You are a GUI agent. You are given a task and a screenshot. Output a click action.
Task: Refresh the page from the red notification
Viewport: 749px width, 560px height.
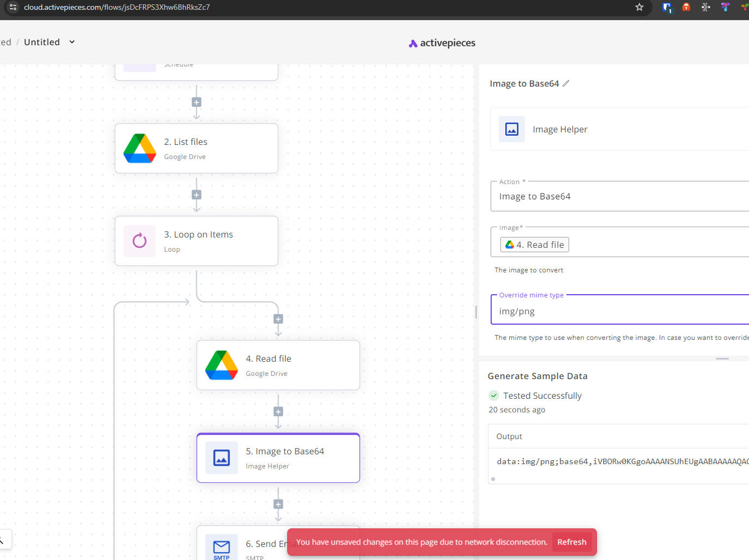[572, 542]
